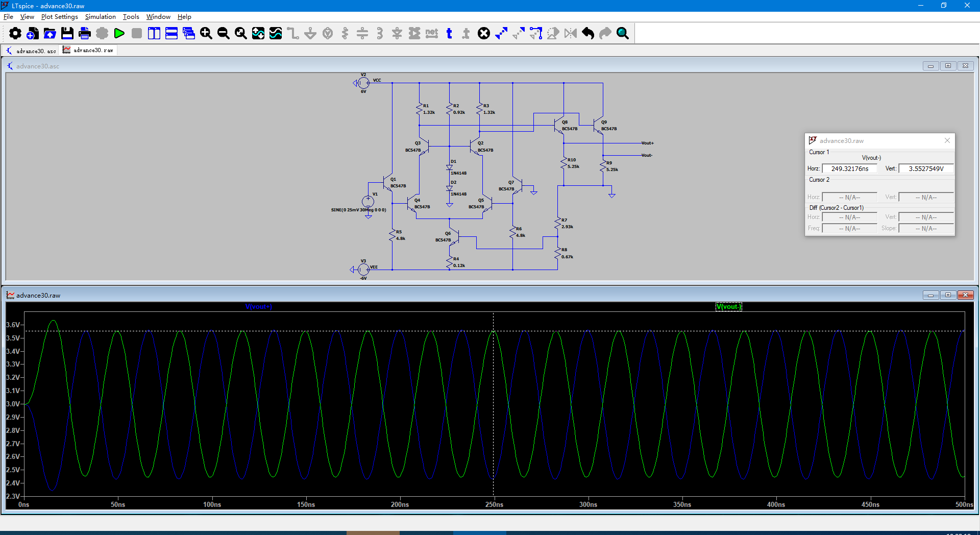Viewport: 980px width, 535px height.
Task: Open the Simulation menu
Action: [100, 17]
